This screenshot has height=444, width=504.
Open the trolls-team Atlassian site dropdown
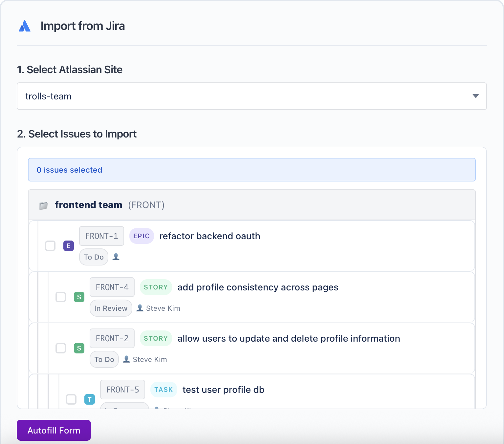pyautogui.click(x=252, y=96)
